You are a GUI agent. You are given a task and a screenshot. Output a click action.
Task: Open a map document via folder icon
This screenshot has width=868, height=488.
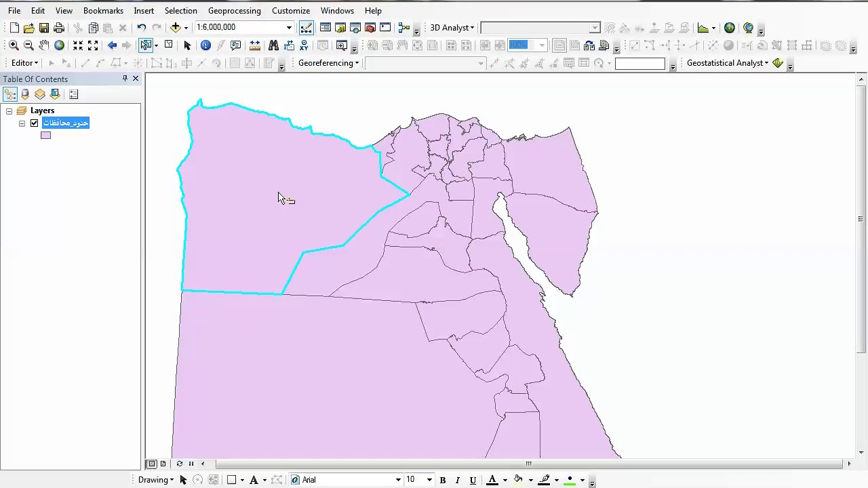[28, 28]
